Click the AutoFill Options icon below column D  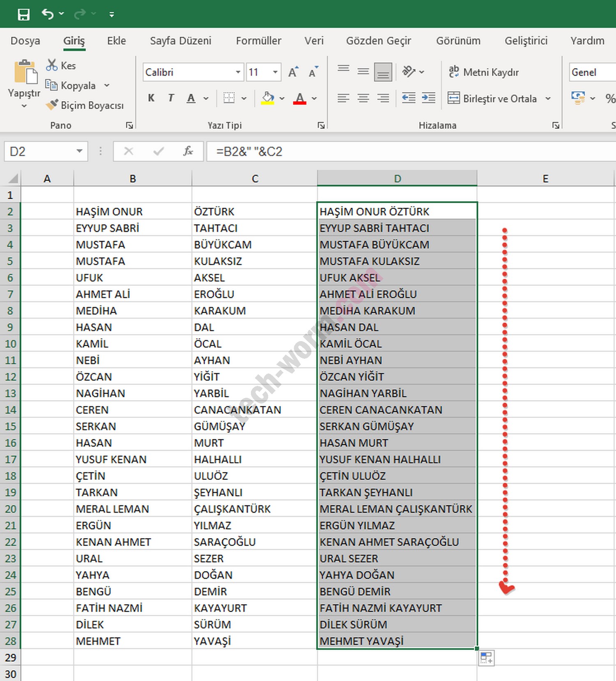click(x=486, y=658)
